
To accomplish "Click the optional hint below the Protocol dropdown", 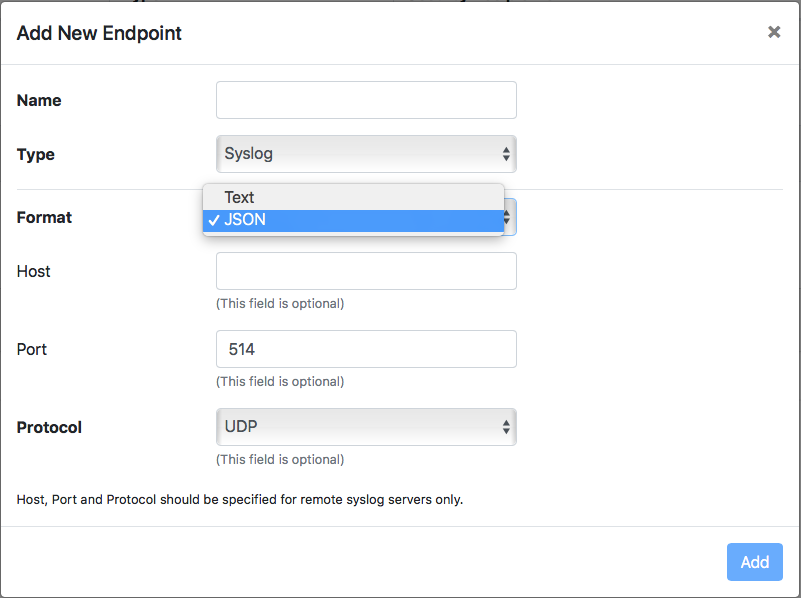I will tap(280, 460).
